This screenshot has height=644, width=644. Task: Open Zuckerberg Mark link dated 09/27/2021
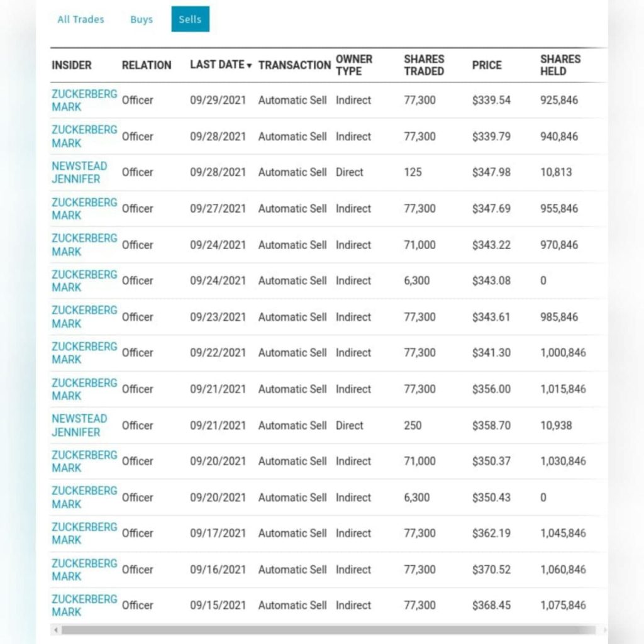(x=84, y=209)
